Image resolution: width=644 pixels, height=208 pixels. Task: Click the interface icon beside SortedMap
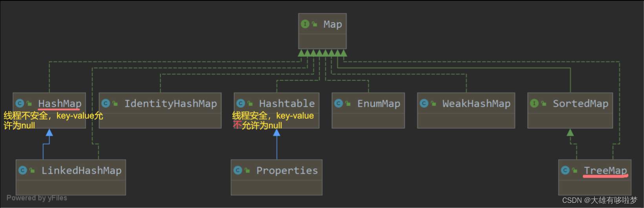point(534,103)
